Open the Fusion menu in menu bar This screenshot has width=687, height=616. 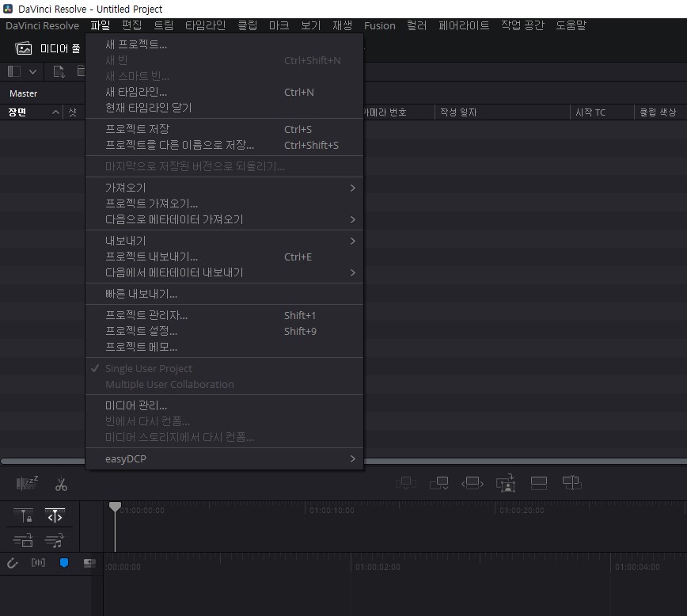point(379,25)
